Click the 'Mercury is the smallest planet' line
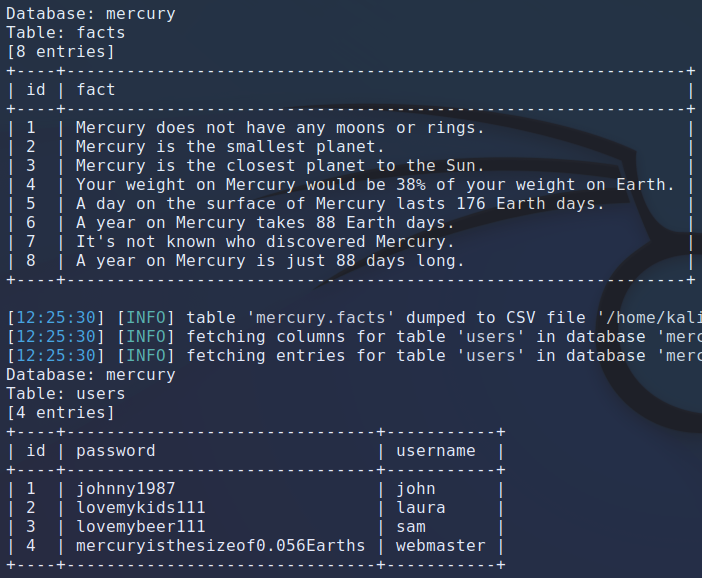702x578 pixels. coord(230,147)
